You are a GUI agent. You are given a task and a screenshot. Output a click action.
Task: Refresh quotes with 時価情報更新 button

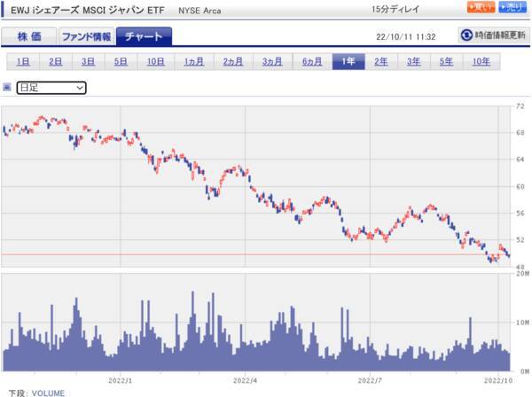(x=494, y=35)
